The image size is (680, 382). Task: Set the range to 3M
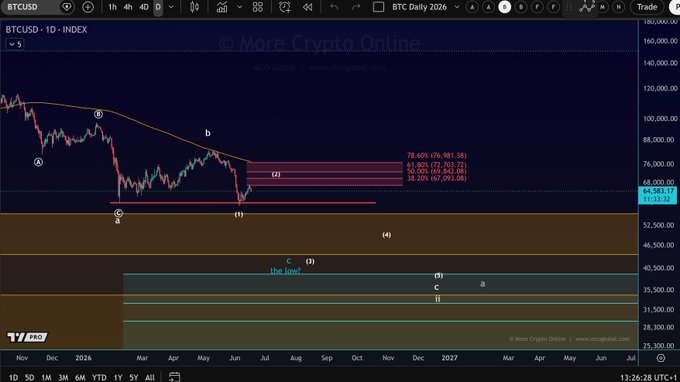coord(63,378)
